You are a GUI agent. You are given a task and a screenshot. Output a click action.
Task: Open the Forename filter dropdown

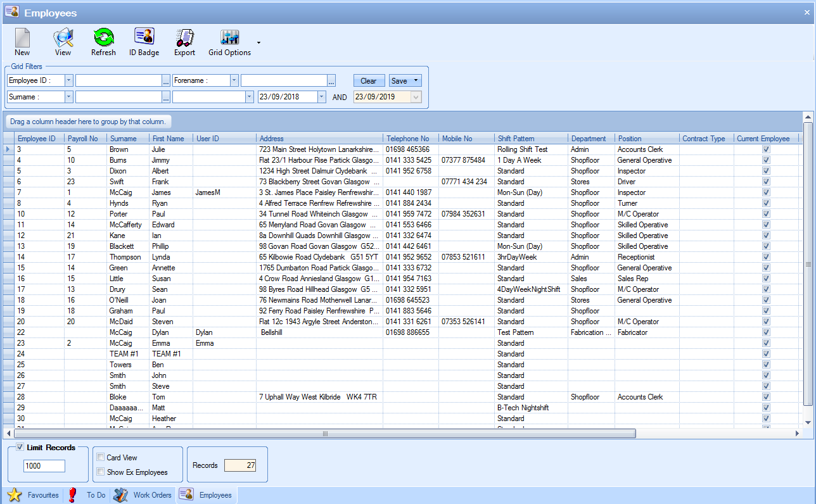coord(234,80)
